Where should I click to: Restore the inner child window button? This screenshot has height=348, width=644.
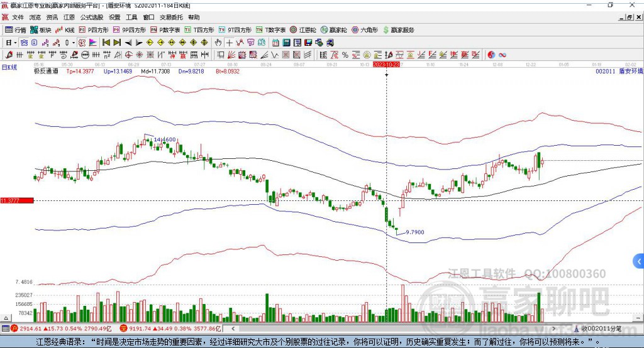coord(629,17)
